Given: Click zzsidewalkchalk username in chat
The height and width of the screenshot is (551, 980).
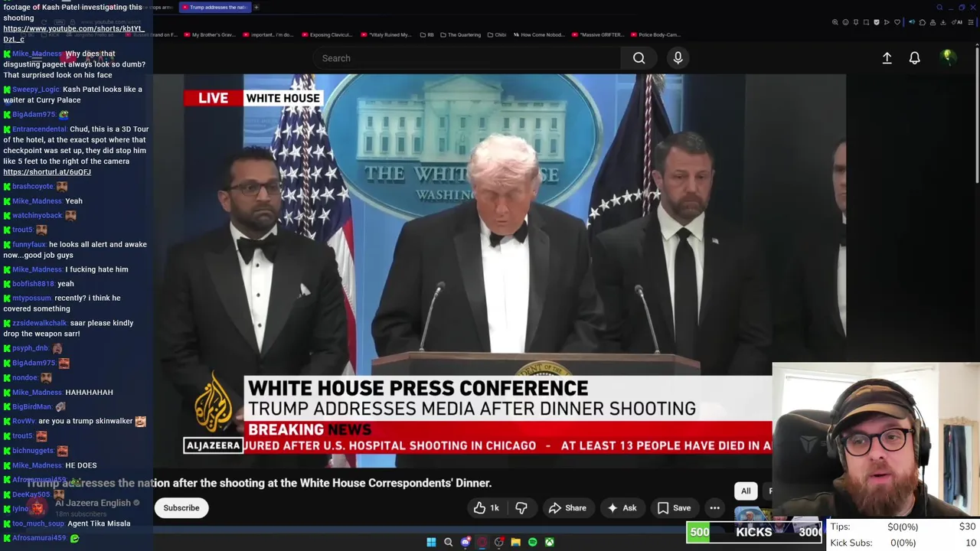Looking at the screenshot, I should click(x=39, y=323).
